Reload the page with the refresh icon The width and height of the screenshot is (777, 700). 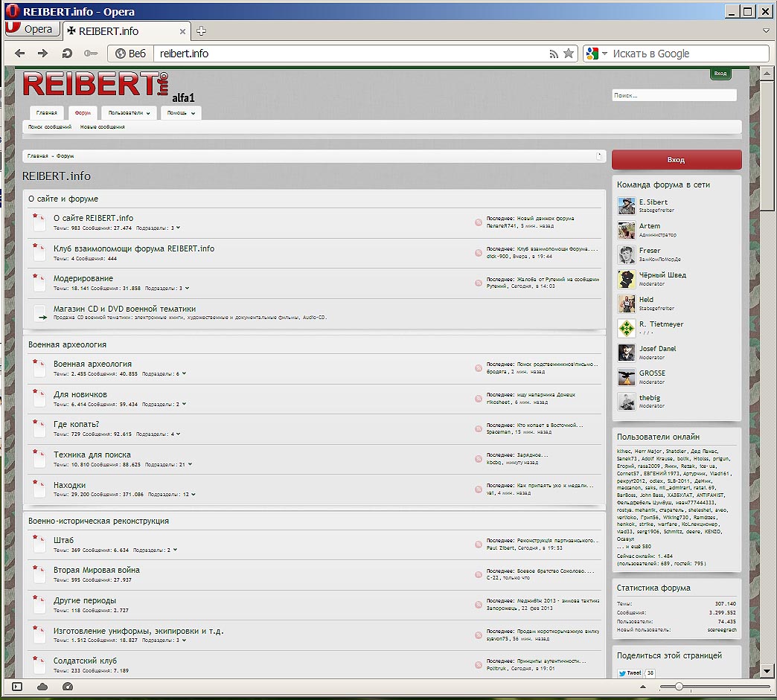click(67, 54)
